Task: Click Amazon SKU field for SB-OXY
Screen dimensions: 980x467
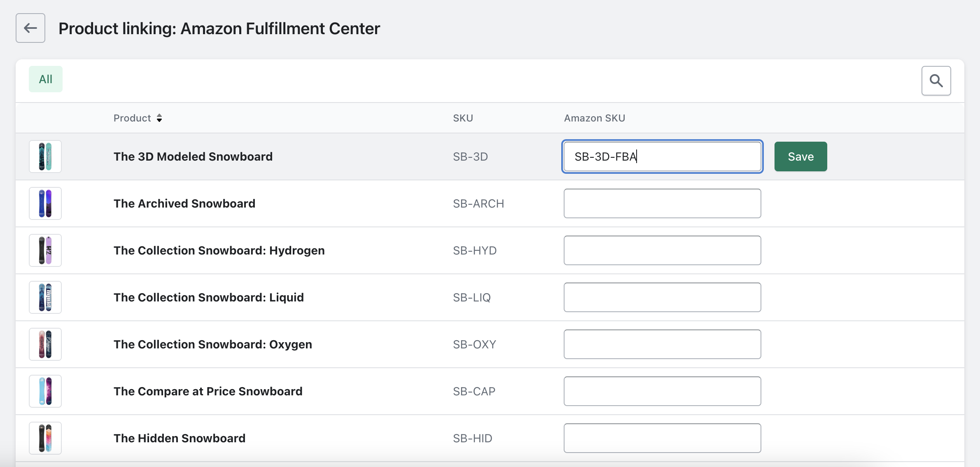Action: pos(662,344)
